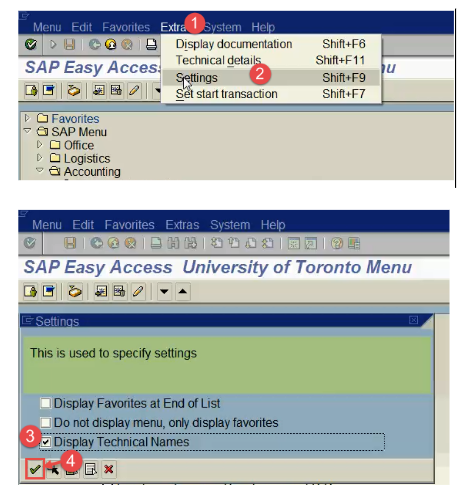Open Favorites menu in window with Settings dialog

tap(129, 225)
